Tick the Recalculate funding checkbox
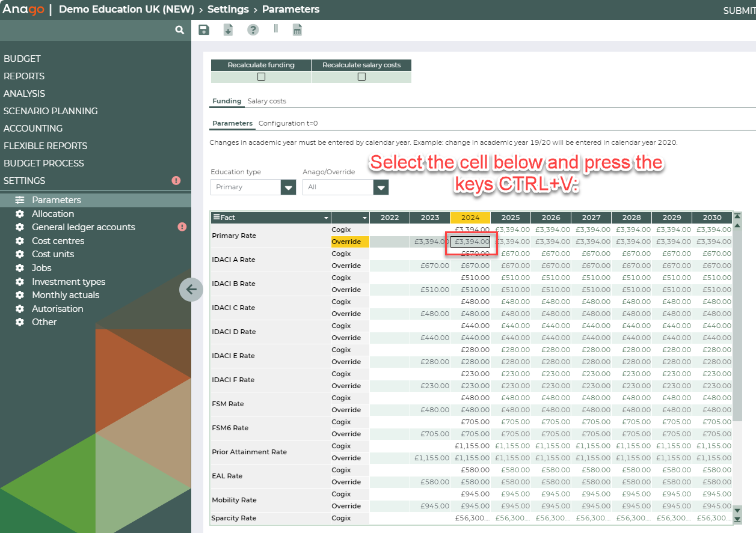This screenshot has width=756, height=533. [261, 77]
